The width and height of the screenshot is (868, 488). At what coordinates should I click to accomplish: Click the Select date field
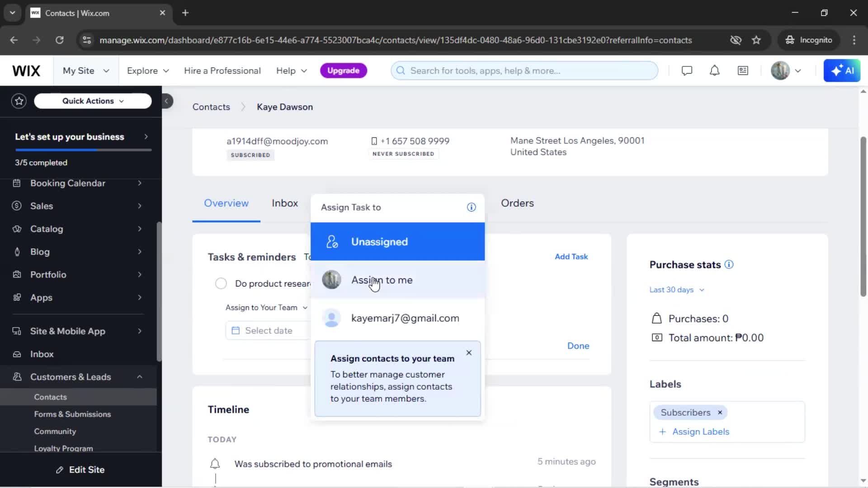[x=268, y=331]
